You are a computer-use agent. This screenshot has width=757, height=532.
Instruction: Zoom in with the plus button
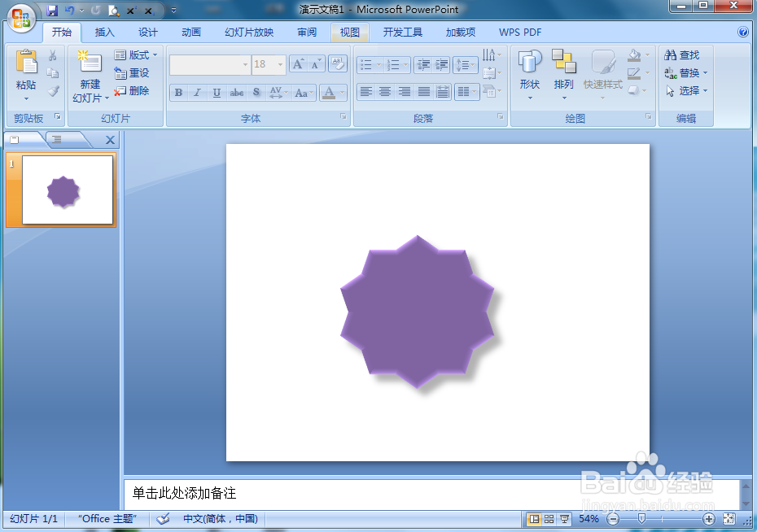pyautogui.click(x=709, y=519)
